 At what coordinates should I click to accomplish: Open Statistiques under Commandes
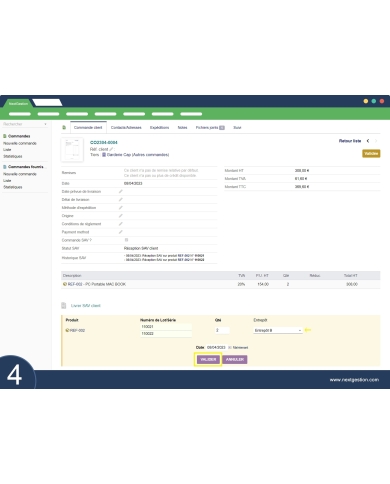[13, 156]
